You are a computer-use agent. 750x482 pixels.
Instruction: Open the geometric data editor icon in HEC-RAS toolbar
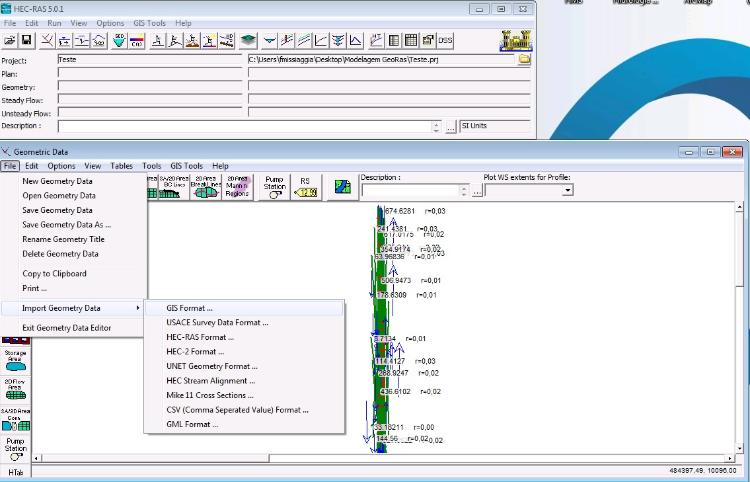[47, 41]
